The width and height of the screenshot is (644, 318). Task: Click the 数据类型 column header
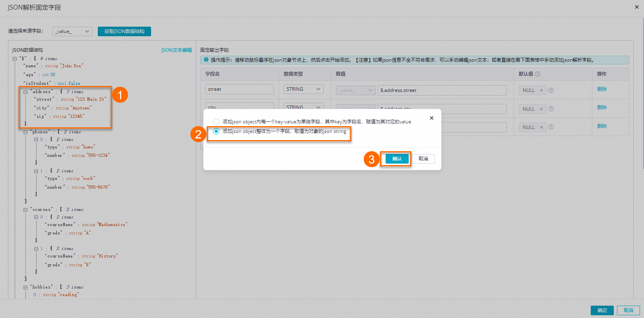[293, 74]
